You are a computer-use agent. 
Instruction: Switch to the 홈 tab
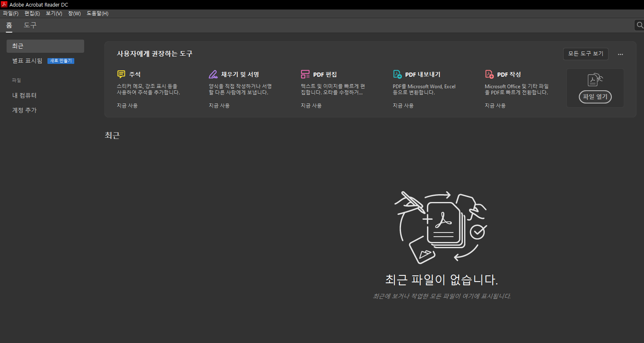point(9,25)
